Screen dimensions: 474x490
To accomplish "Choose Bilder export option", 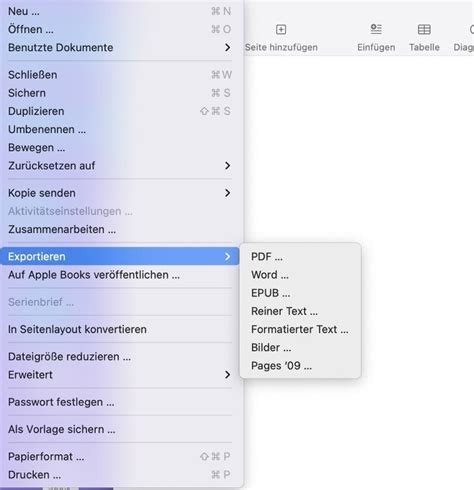I will click(x=300, y=348).
